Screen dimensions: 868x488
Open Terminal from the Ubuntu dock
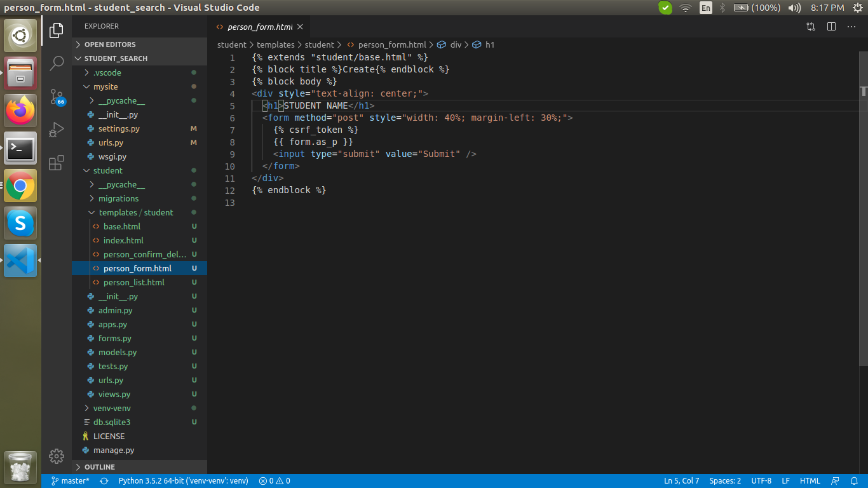tap(21, 148)
